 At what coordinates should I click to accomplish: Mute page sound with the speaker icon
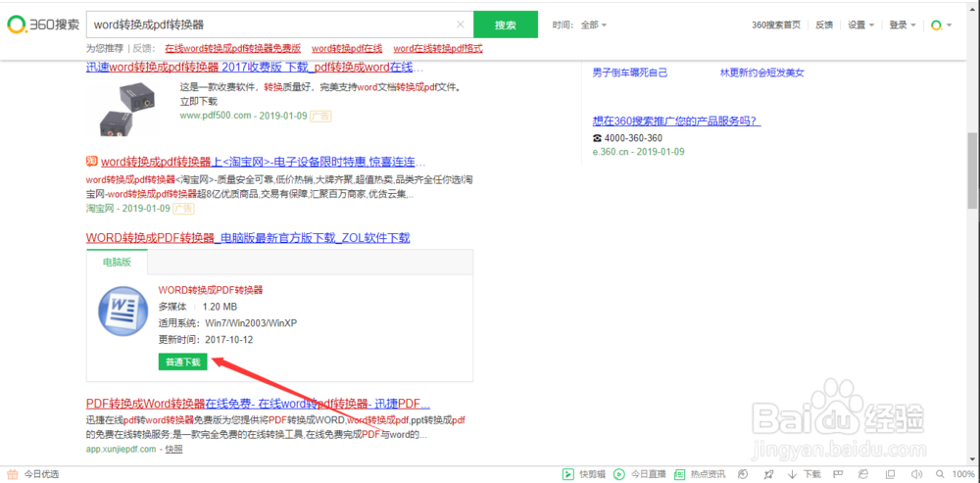tap(917, 474)
